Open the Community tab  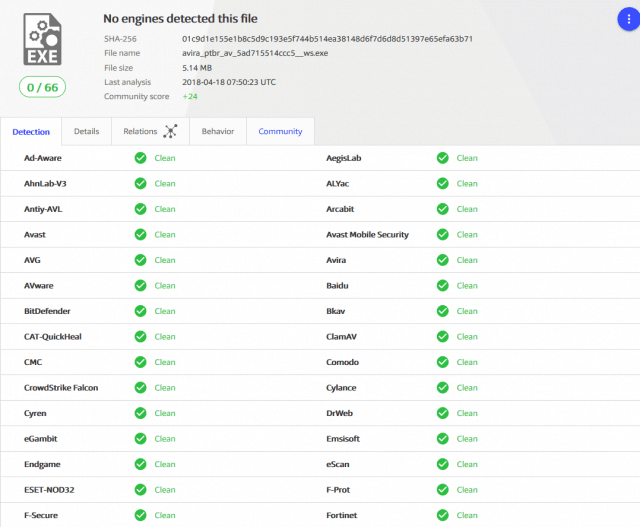(x=280, y=131)
